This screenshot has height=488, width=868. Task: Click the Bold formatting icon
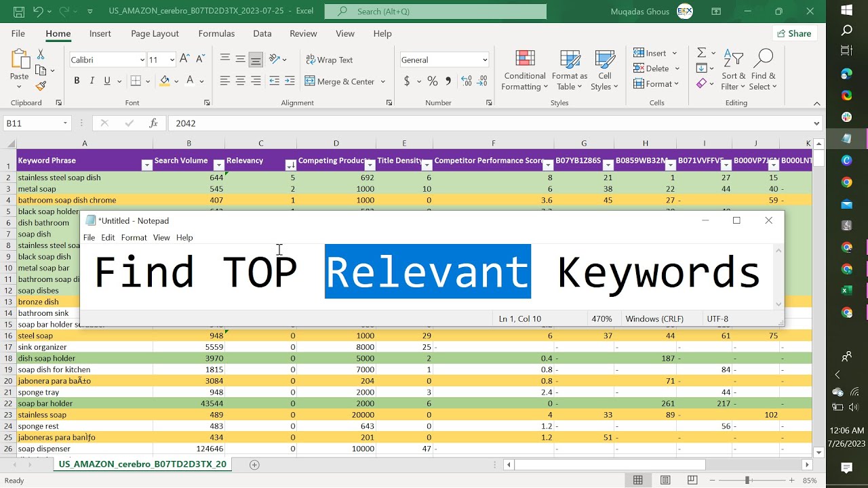coord(77,81)
